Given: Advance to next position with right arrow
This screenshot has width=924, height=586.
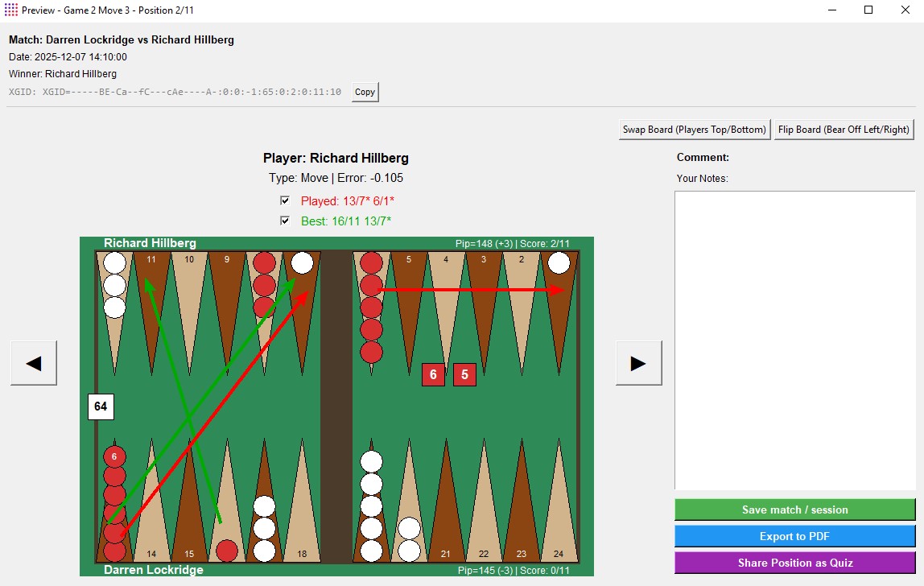Looking at the screenshot, I should point(638,363).
